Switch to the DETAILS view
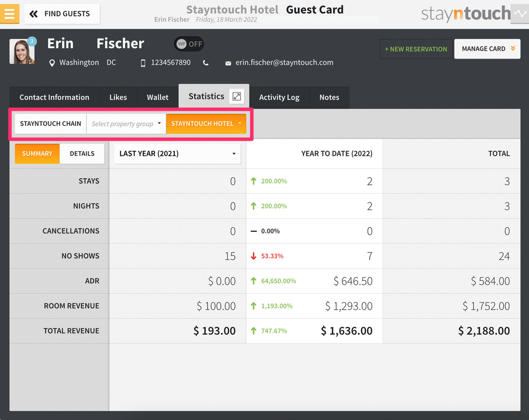 click(82, 154)
